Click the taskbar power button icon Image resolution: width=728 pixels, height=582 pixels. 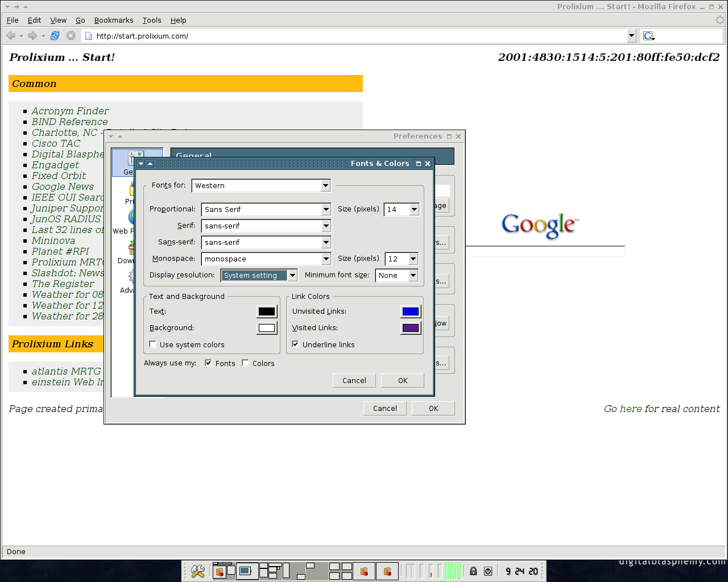488,571
